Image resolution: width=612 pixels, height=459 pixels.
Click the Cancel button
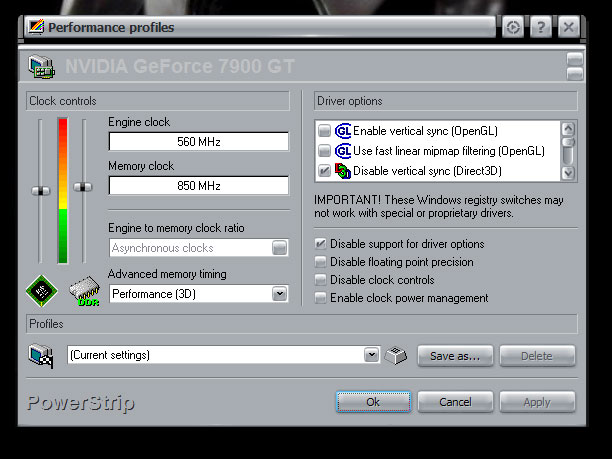pos(455,402)
